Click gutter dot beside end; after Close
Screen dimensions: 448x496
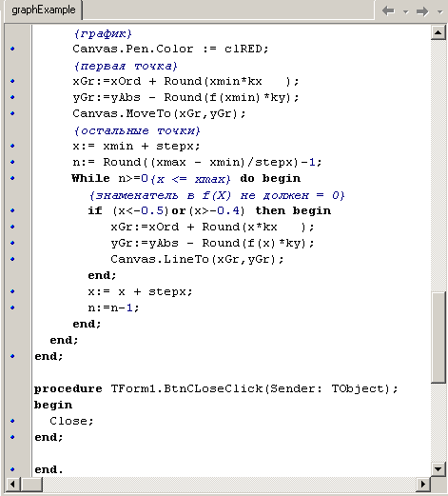(x=12, y=437)
